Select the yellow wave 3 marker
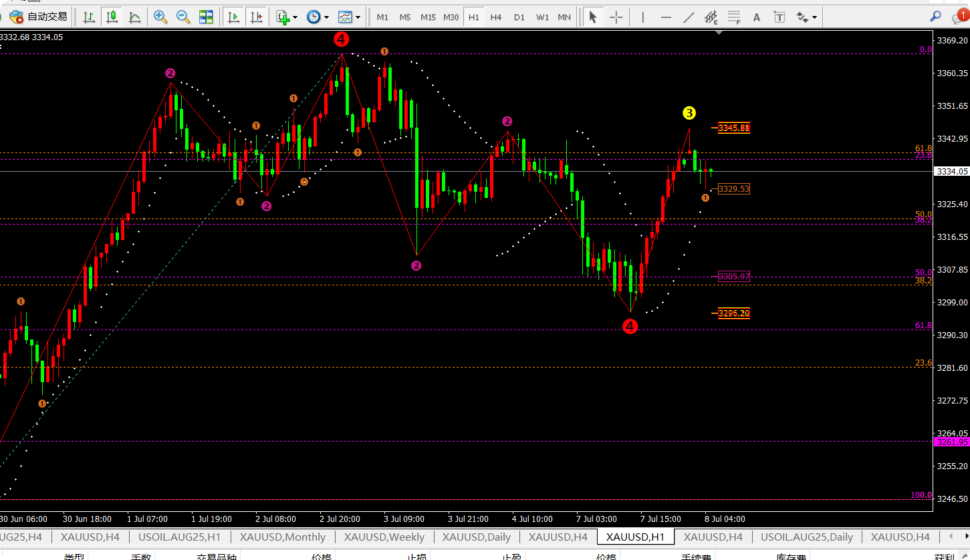 tap(689, 113)
